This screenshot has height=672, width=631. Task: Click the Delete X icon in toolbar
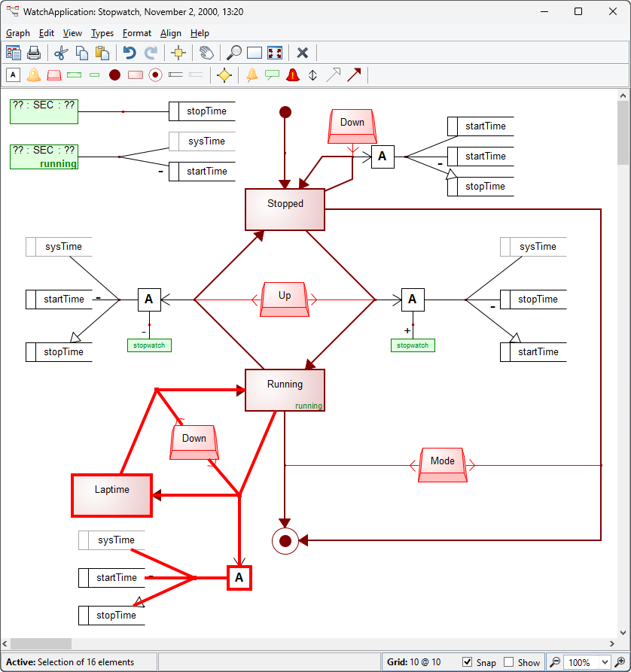tap(303, 53)
